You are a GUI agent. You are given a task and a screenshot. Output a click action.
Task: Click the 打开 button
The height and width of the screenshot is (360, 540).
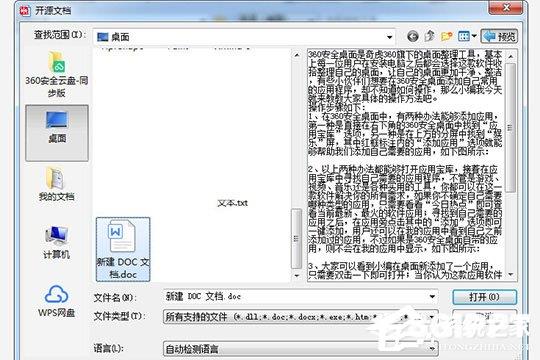(484, 297)
